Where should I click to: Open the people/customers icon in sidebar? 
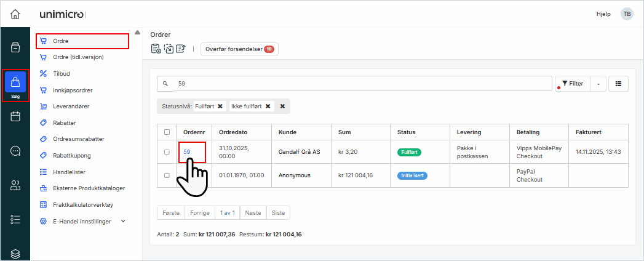pyautogui.click(x=15, y=185)
